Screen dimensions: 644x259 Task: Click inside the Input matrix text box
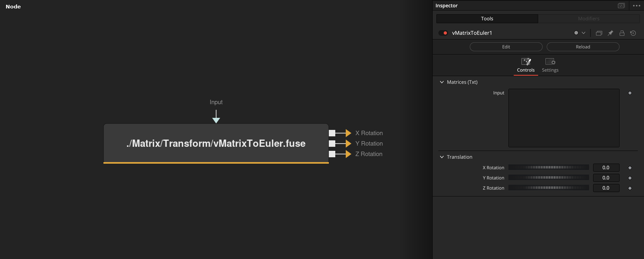click(564, 118)
